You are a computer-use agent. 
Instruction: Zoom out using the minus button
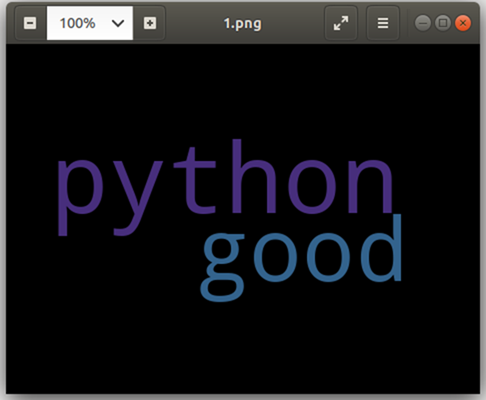pos(30,23)
